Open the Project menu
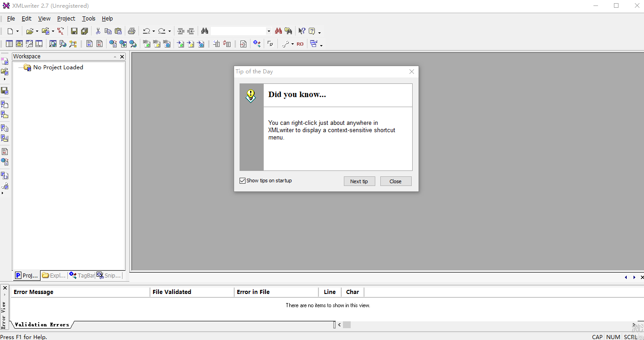 tap(66, 19)
